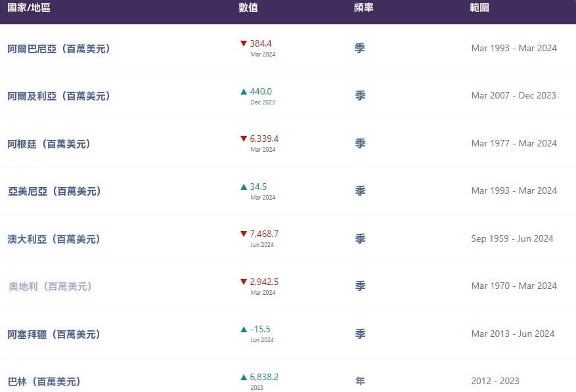Viewport: 576px width, 392px height.
Task: Click the 範圍 column header
Action: pos(479,7)
